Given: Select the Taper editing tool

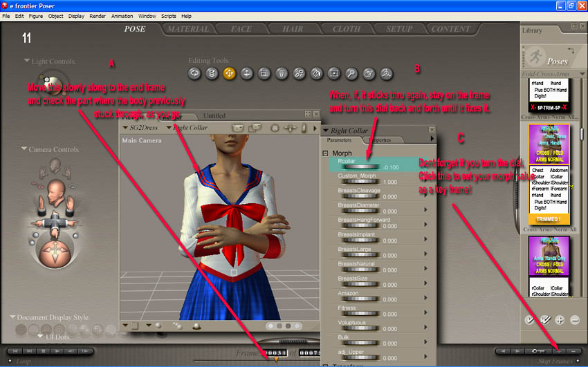Looking at the screenshot, I should tap(282, 73).
